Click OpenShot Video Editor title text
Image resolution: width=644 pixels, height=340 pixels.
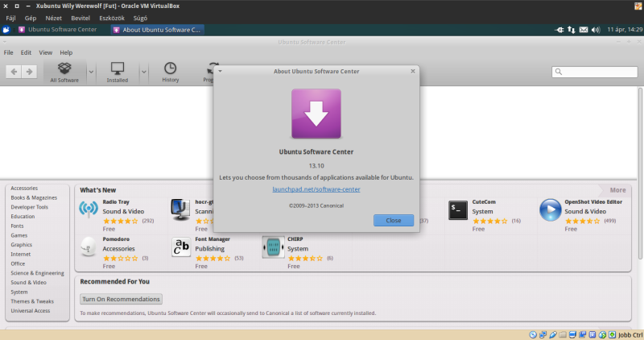point(593,202)
